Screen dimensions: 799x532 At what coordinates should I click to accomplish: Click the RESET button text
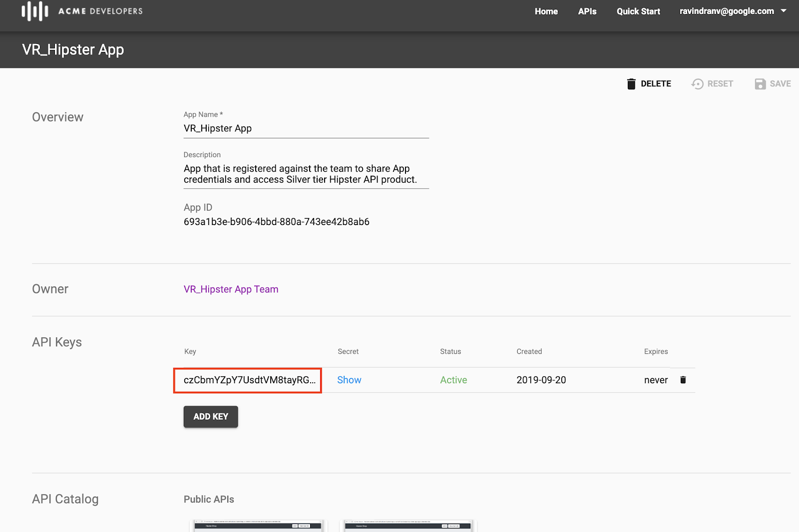[720, 84]
